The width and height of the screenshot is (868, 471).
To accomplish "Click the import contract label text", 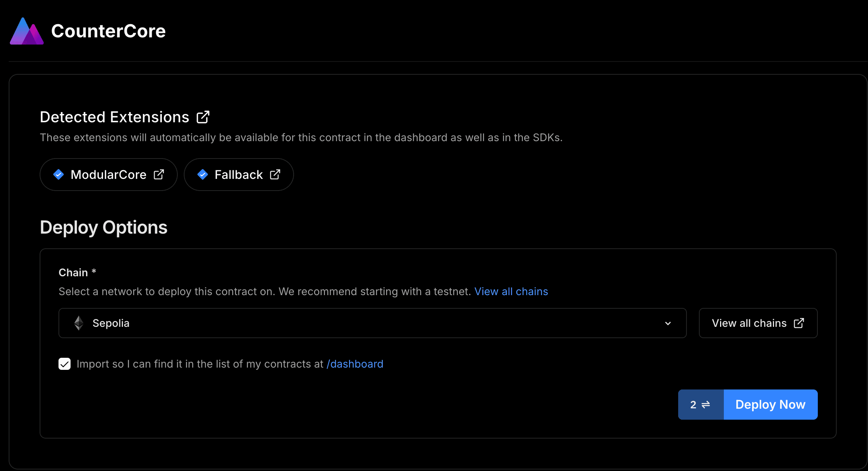I will (200, 364).
